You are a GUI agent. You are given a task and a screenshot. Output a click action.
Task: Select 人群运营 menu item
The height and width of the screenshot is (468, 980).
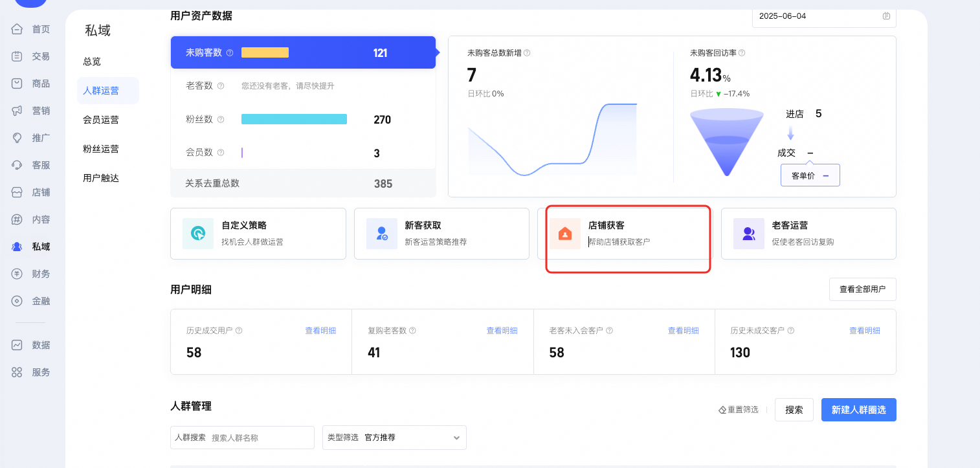(x=107, y=91)
